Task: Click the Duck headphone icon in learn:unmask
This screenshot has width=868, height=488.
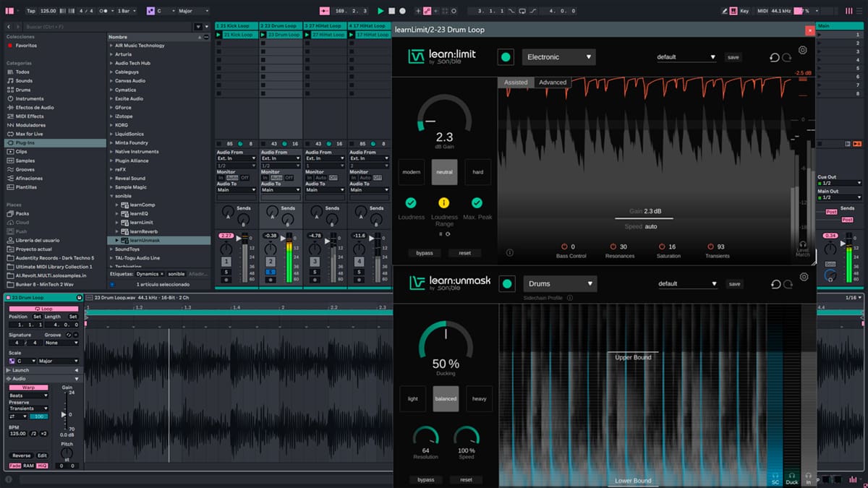Action: point(792,474)
